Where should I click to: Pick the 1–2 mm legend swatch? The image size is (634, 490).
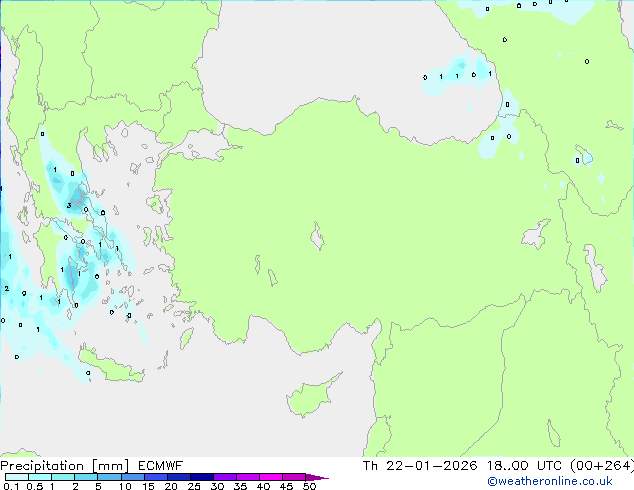click(63, 477)
